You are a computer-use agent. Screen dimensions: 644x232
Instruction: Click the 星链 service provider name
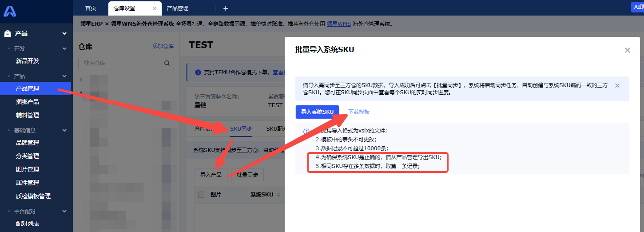coord(200,105)
